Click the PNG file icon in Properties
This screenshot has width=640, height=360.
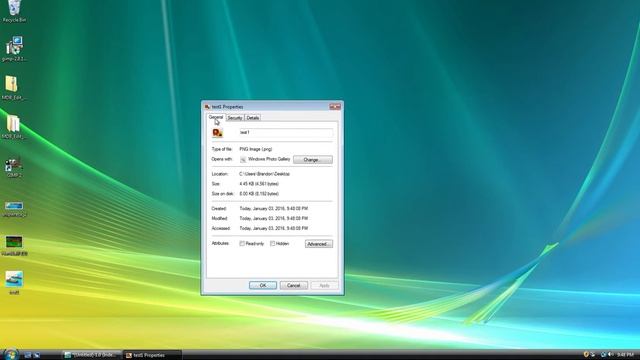click(x=218, y=133)
